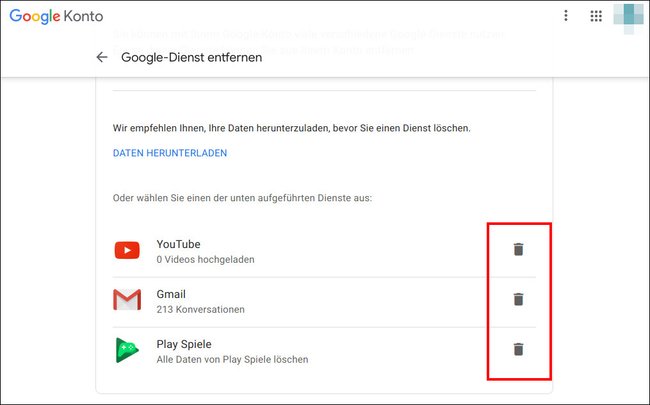Viewport: 650px width, 405px height.
Task: Click the trash icon in the Gmail row
Action: pos(518,299)
